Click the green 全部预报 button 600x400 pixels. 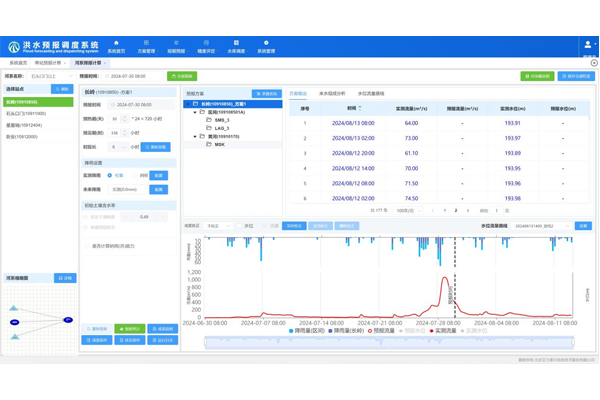183,76
